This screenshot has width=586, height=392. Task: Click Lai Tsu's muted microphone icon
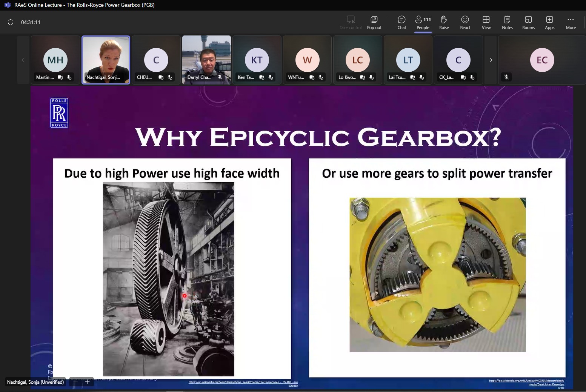(x=422, y=77)
